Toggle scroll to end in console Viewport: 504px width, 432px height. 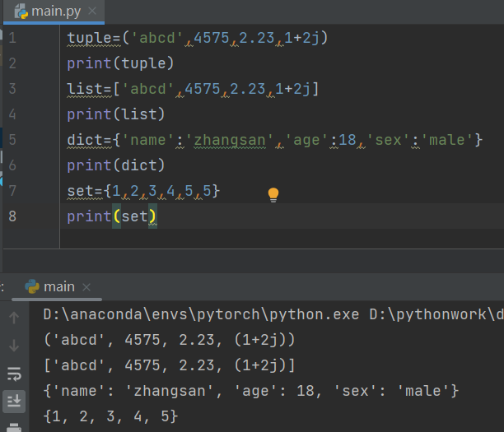tap(14, 401)
